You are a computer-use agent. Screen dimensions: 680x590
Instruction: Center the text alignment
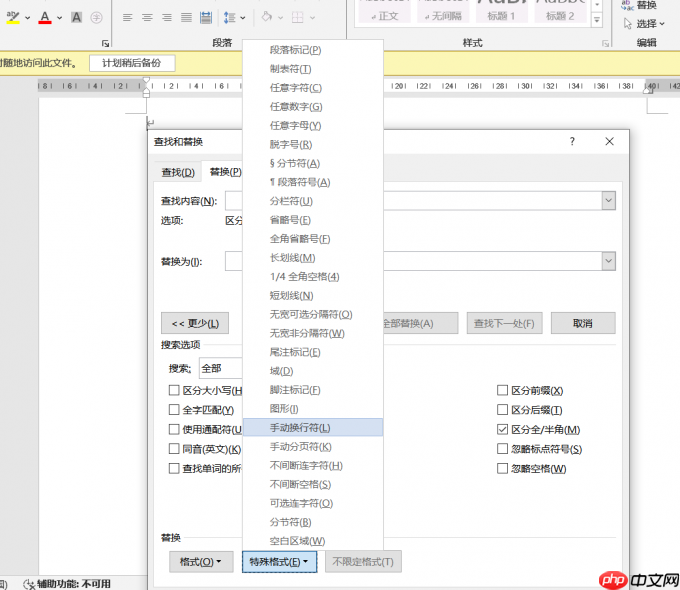click(147, 17)
